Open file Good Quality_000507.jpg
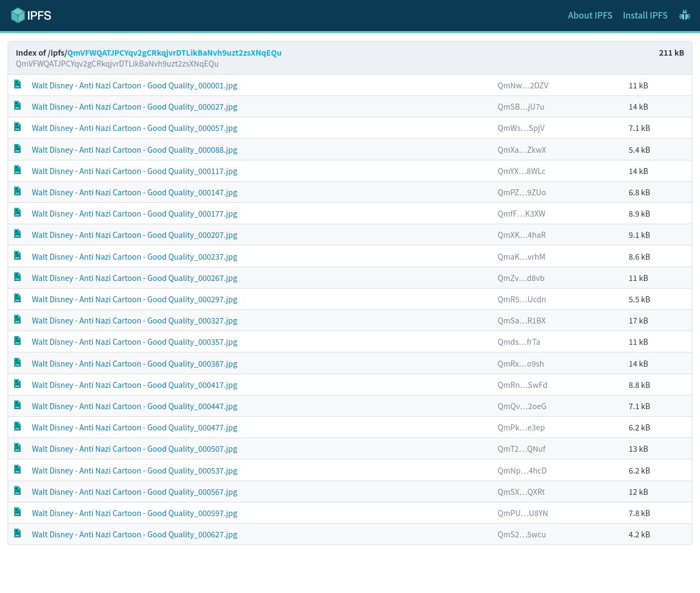The image size is (700, 593). [x=135, y=449]
